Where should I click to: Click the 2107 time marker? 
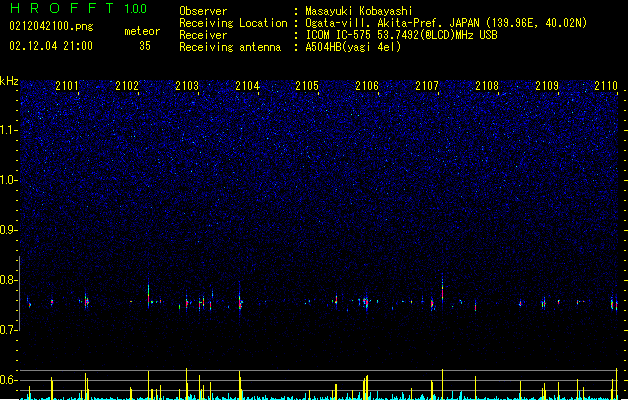tap(427, 85)
